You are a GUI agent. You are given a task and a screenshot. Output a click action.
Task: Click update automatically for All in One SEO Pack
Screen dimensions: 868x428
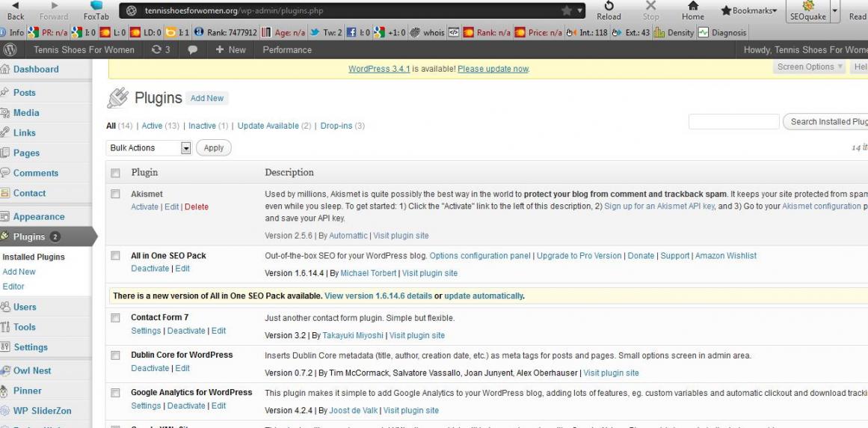[x=483, y=296]
